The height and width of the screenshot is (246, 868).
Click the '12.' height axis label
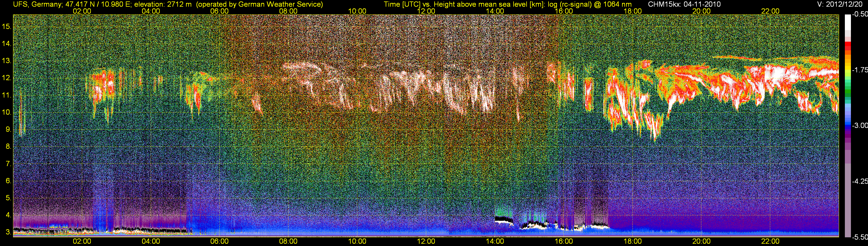(7, 78)
